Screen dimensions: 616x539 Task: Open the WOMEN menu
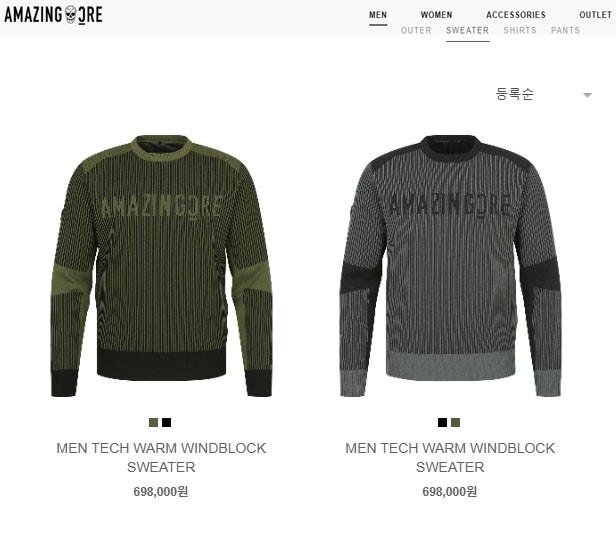(x=436, y=15)
